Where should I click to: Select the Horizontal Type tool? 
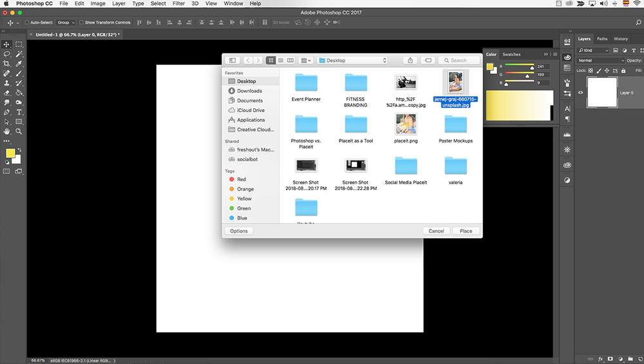19,112
